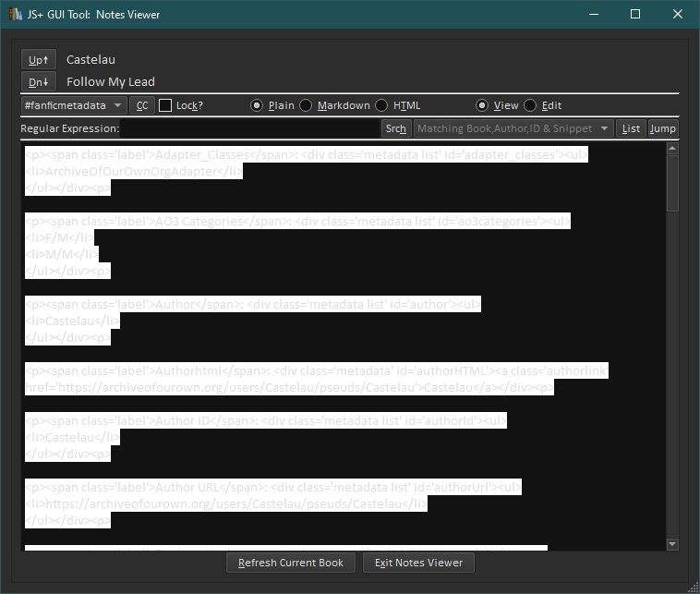Viewport: 700px width, 594px height.
Task: Click the window resize grip
Action: pyautogui.click(x=694, y=588)
